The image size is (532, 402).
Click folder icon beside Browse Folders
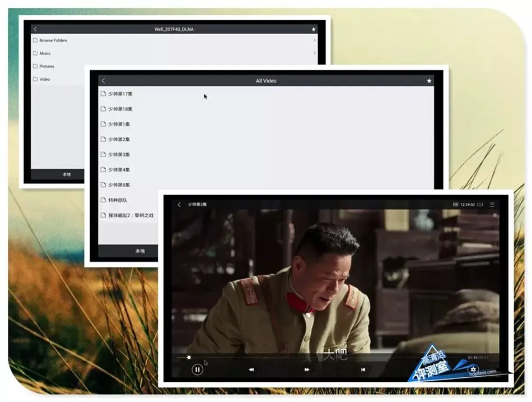(x=35, y=40)
